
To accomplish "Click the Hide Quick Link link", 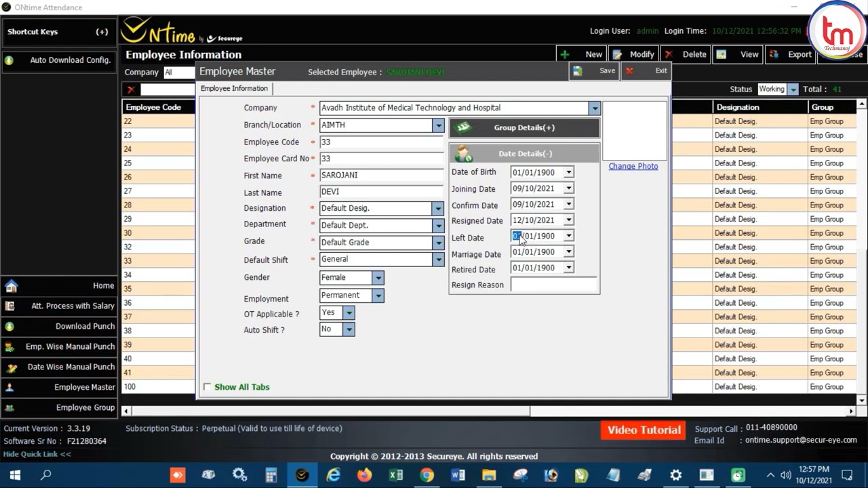I will (x=37, y=454).
